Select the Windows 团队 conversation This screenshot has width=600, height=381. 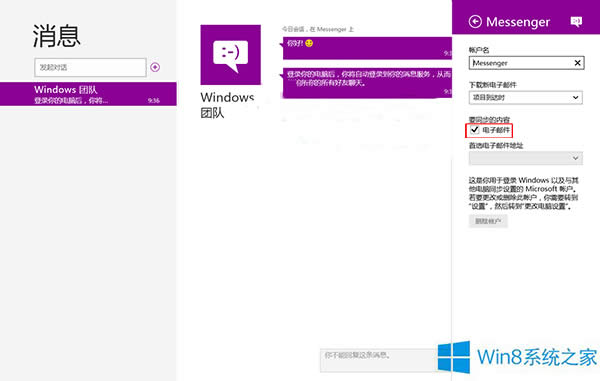88,94
